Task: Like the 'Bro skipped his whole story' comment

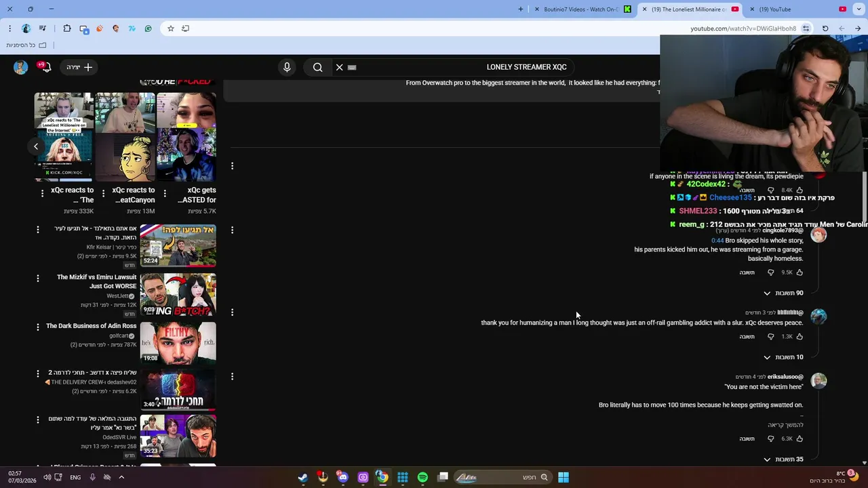Action: [800, 272]
